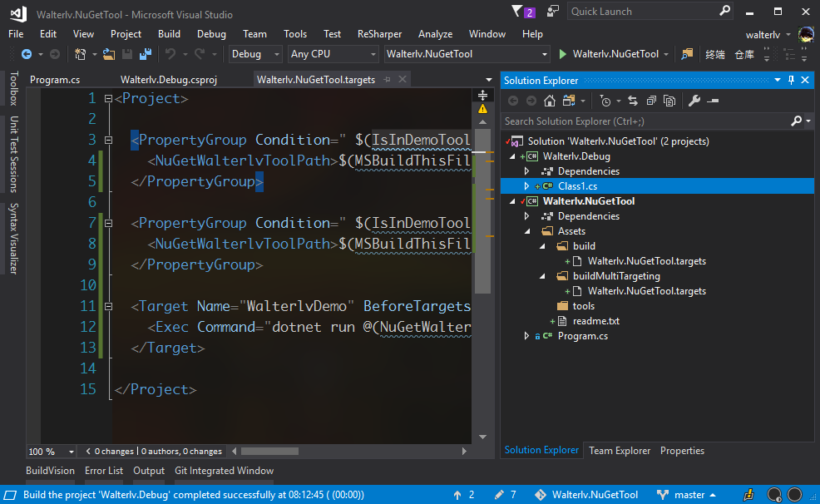Click the Save All toolbar icon
Screen dimensions: 820x504
pos(146,54)
